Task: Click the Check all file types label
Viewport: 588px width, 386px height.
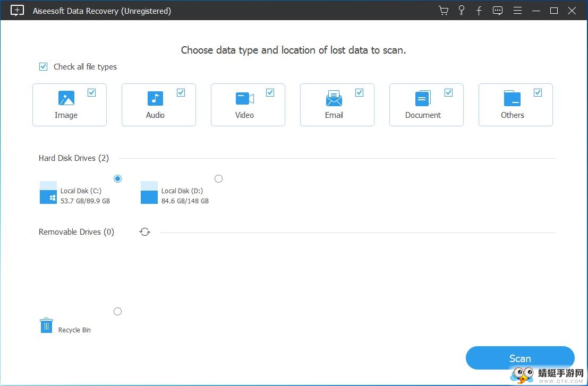Action: 85,67
